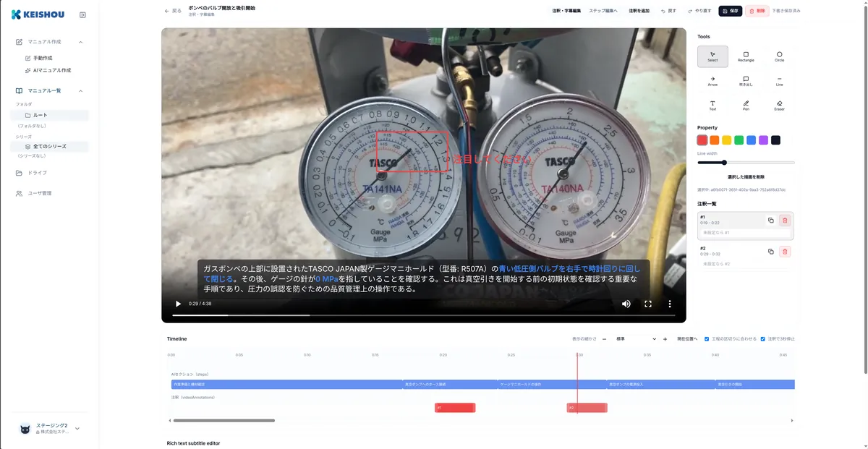
Task: Click annotation #2 name input field
Action: [746, 264]
